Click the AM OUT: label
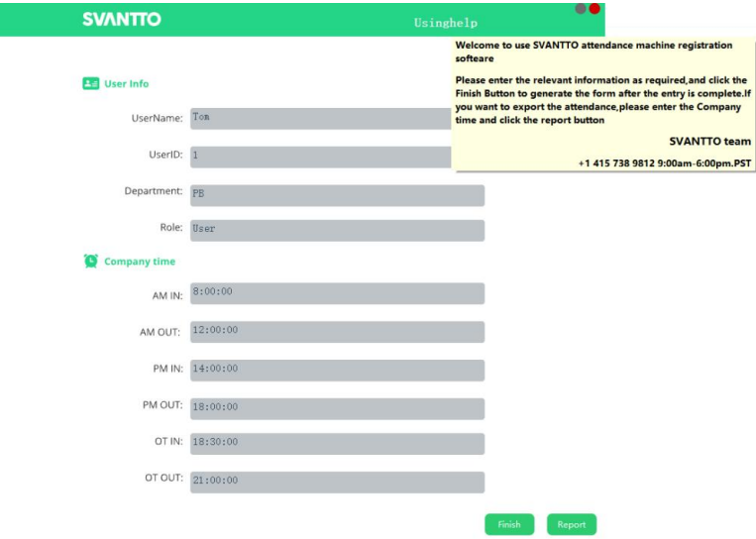756x539 pixels. pyautogui.click(x=161, y=332)
